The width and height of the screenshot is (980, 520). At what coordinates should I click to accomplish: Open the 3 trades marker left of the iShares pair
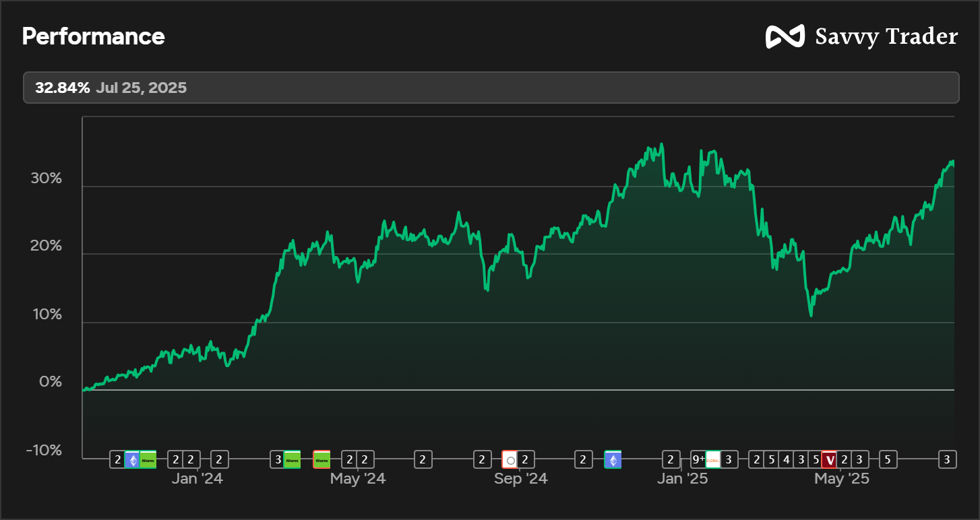click(x=278, y=459)
